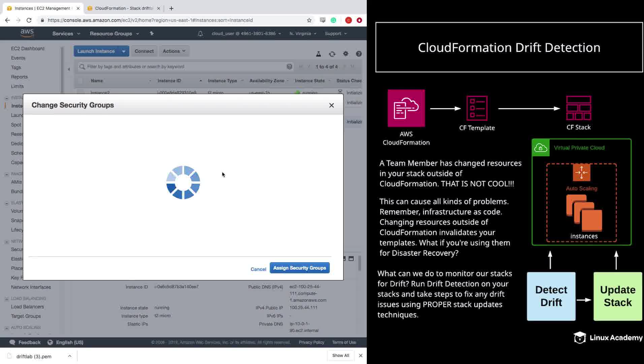Switch to the CloudFormation Stack drift tab

click(x=124, y=8)
